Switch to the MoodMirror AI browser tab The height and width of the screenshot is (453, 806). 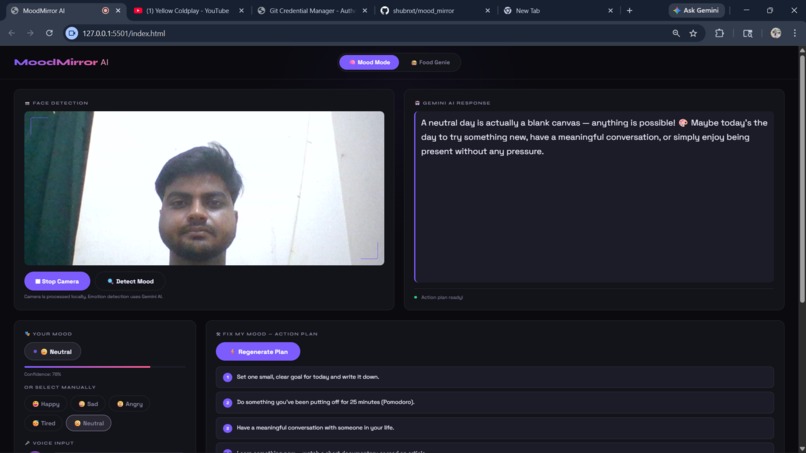point(57,10)
